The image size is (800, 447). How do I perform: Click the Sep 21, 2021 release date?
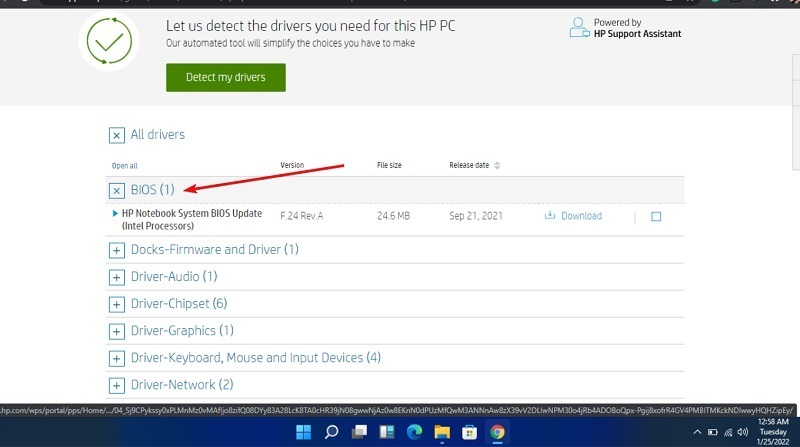click(x=476, y=216)
